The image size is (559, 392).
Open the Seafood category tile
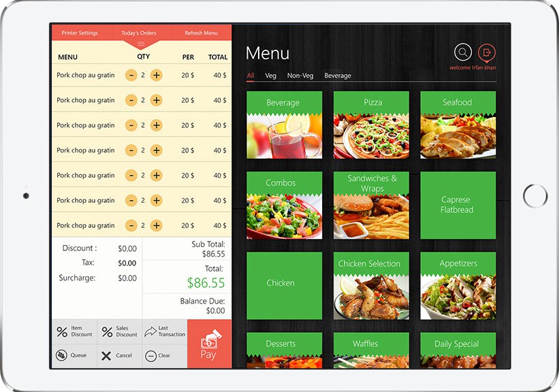[458, 125]
